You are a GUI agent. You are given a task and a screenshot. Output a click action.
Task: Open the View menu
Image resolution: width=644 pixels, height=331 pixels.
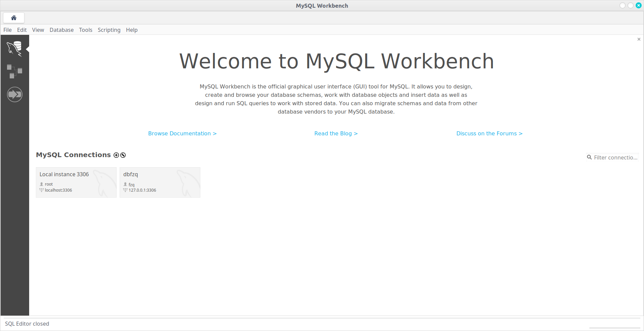pyautogui.click(x=38, y=30)
